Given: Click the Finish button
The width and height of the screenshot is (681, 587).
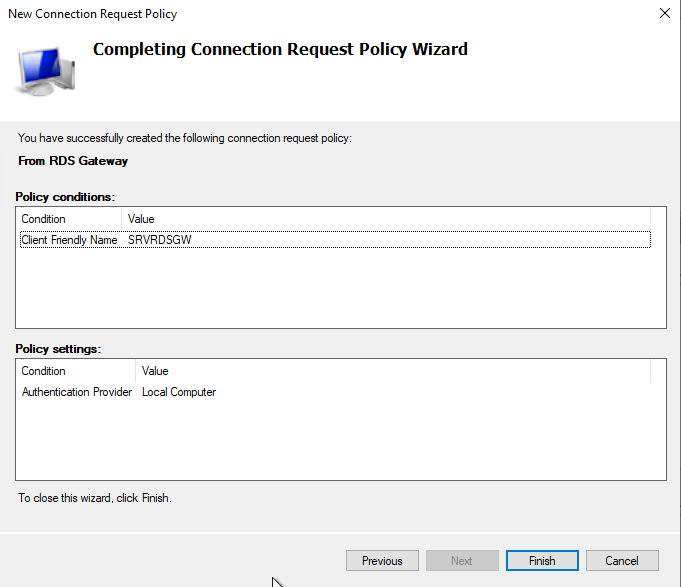Looking at the screenshot, I should pyautogui.click(x=542, y=561).
